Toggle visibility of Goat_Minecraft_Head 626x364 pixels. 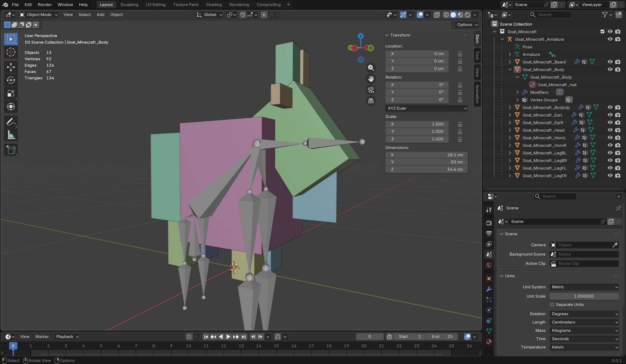click(610, 130)
